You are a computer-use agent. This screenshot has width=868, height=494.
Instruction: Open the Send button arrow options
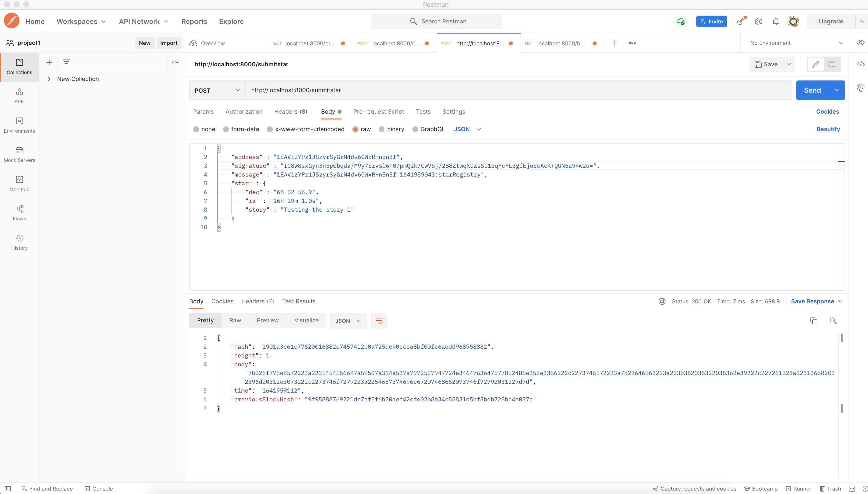pos(837,90)
